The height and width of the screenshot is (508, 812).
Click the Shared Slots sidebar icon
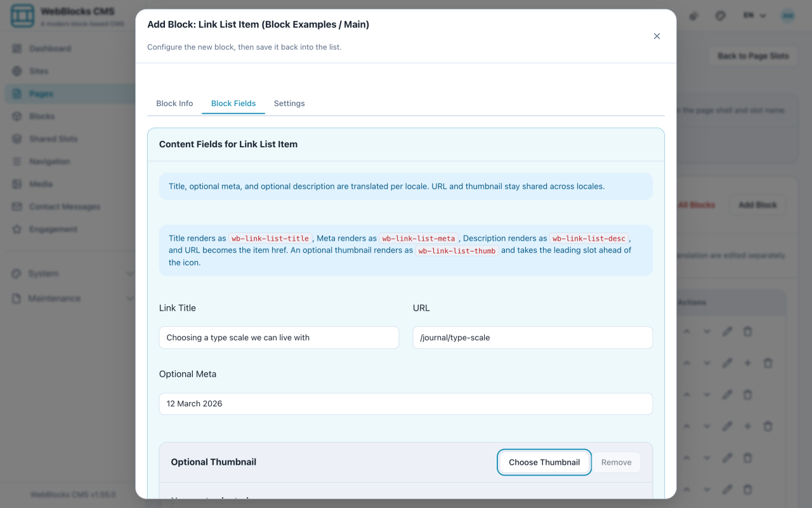point(17,139)
